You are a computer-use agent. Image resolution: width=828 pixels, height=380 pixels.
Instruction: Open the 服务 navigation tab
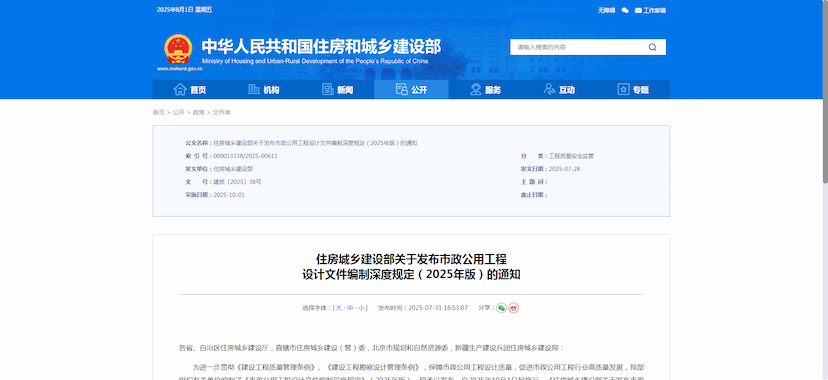coord(485,90)
